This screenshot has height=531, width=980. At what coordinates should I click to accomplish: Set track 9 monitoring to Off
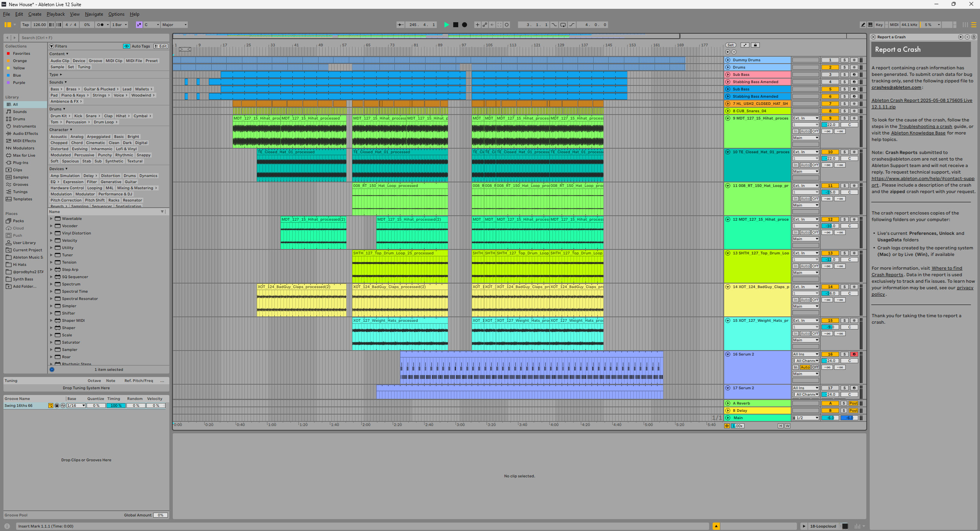815,131
